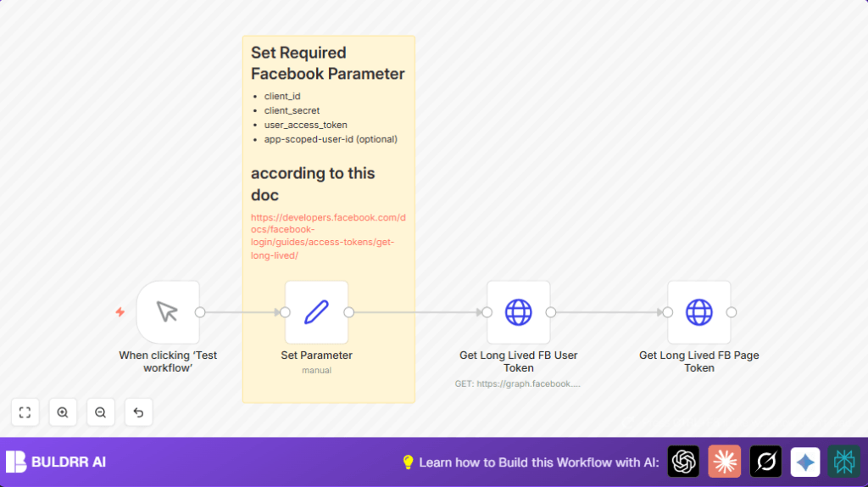Screen dimensions: 868x487
Task: Click FB User Token node's output connector
Action: (551, 312)
